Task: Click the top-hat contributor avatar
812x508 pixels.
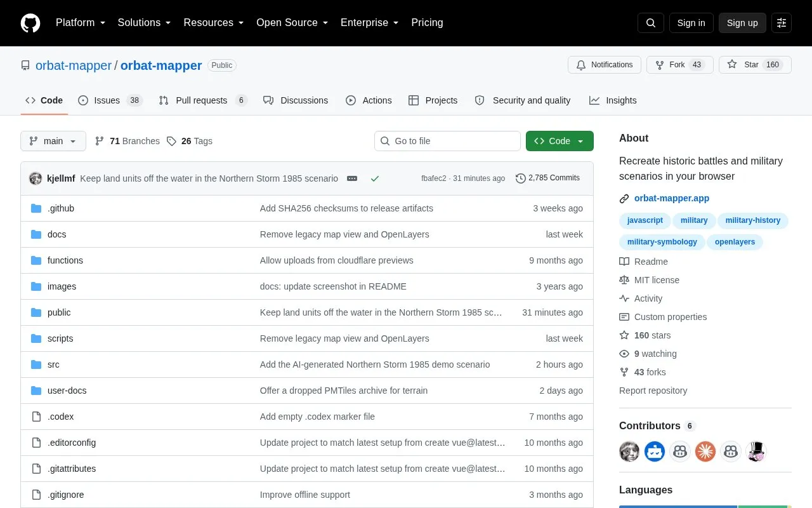Action: pyautogui.click(x=756, y=451)
